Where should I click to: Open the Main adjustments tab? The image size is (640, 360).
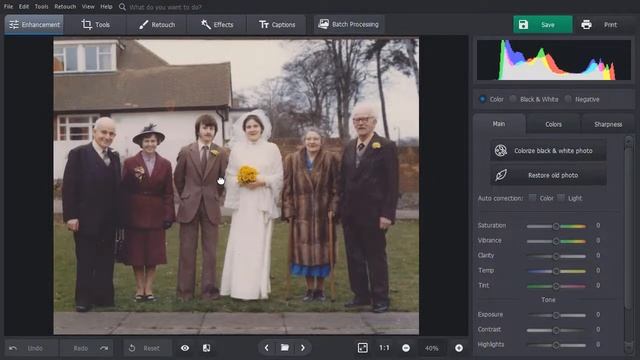[499, 124]
